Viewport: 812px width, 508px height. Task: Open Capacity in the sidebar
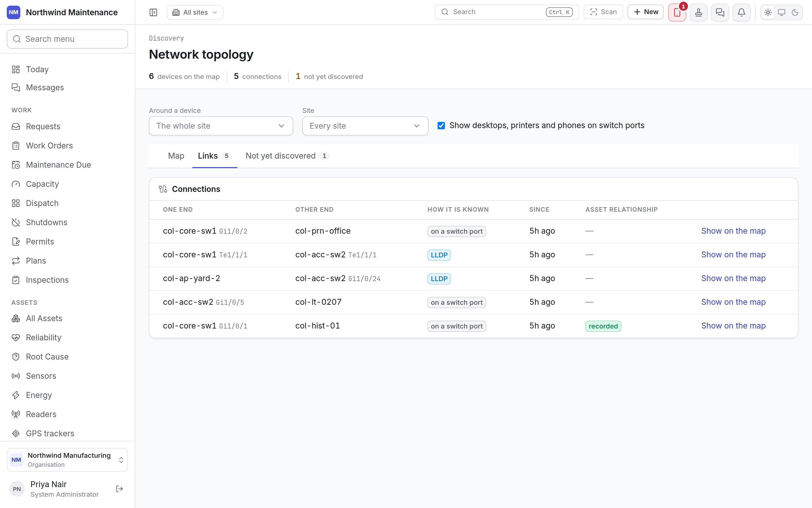tap(67, 184)
